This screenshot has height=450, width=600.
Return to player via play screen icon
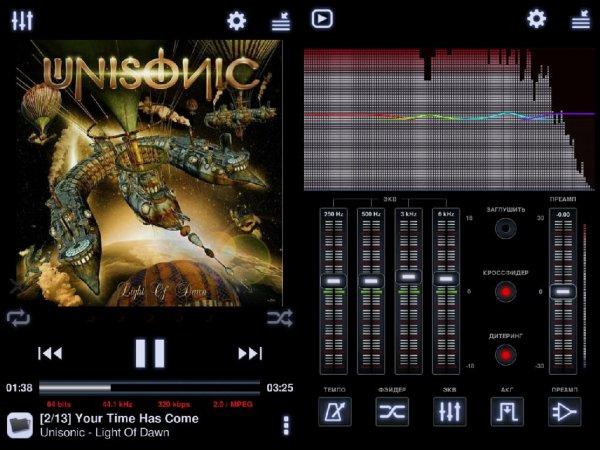tap(322, 19)
